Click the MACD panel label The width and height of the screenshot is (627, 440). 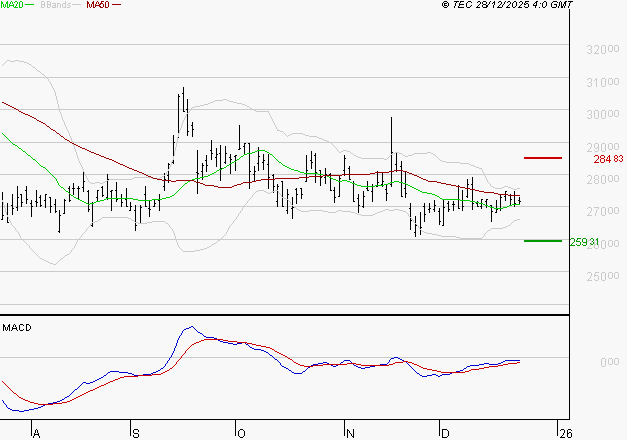(17, 328)
